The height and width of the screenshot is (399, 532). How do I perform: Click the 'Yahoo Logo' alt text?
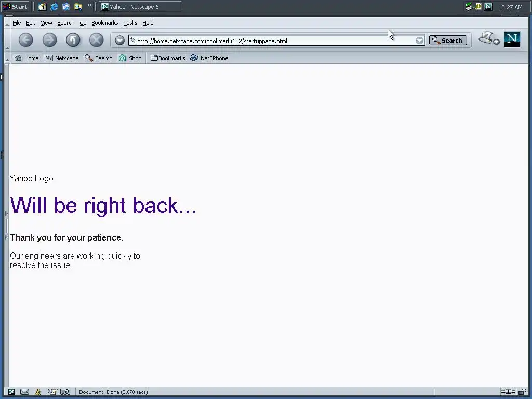coord(32,179)
